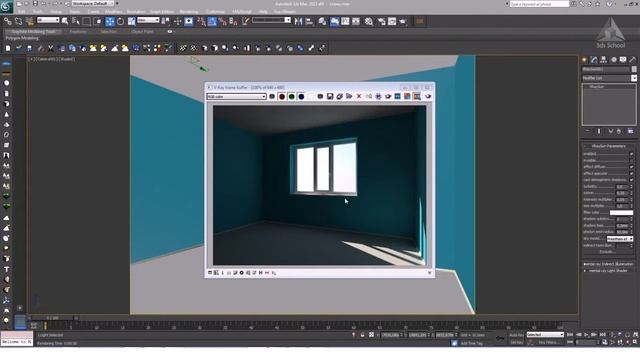The image size is (640, 360).
Task: Toggle the Window/Crossing selection button
Action: click(x=98, y=21)
